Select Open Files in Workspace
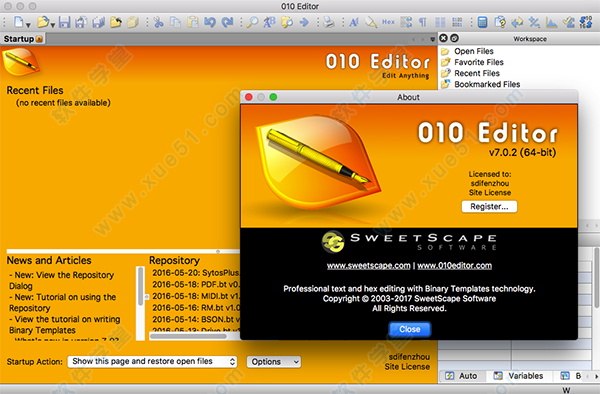The image size is (600, 394). click(x=474, y=51)
